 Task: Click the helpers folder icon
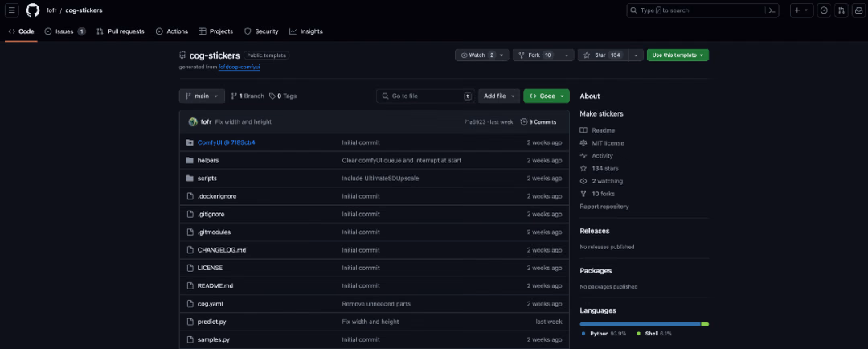[x=190, y=161]
